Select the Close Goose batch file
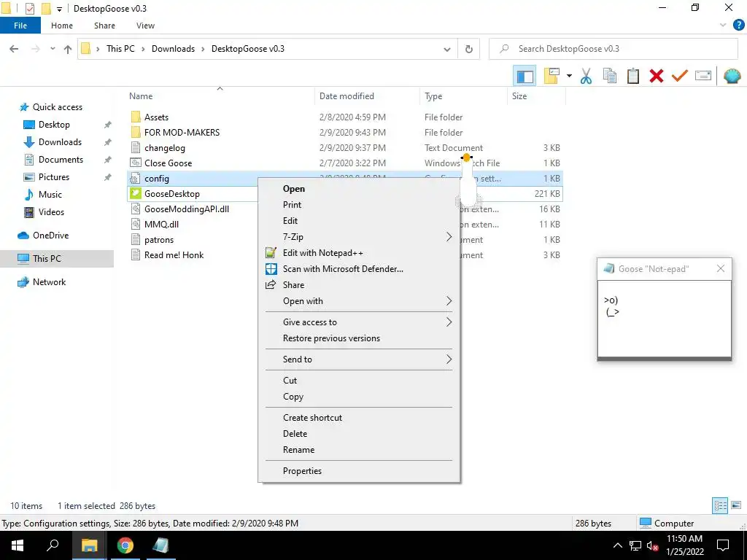The image size is (747, 560). click(168, 163)
